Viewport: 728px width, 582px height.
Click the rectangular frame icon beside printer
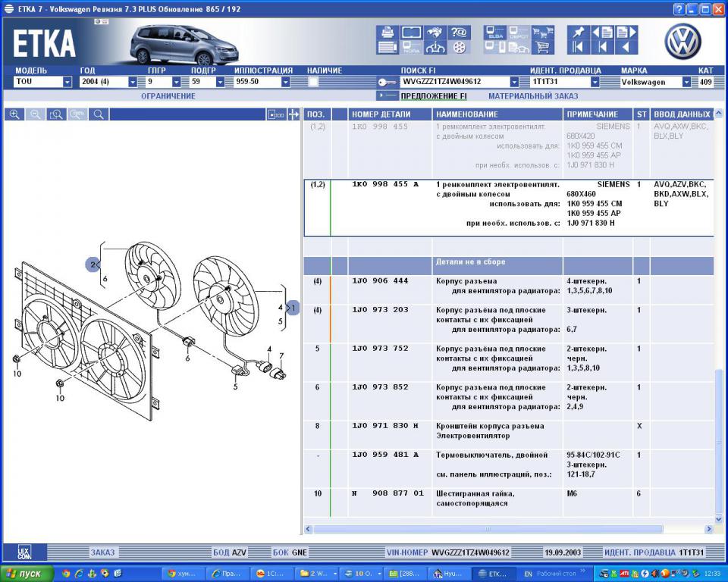(411, 33)
